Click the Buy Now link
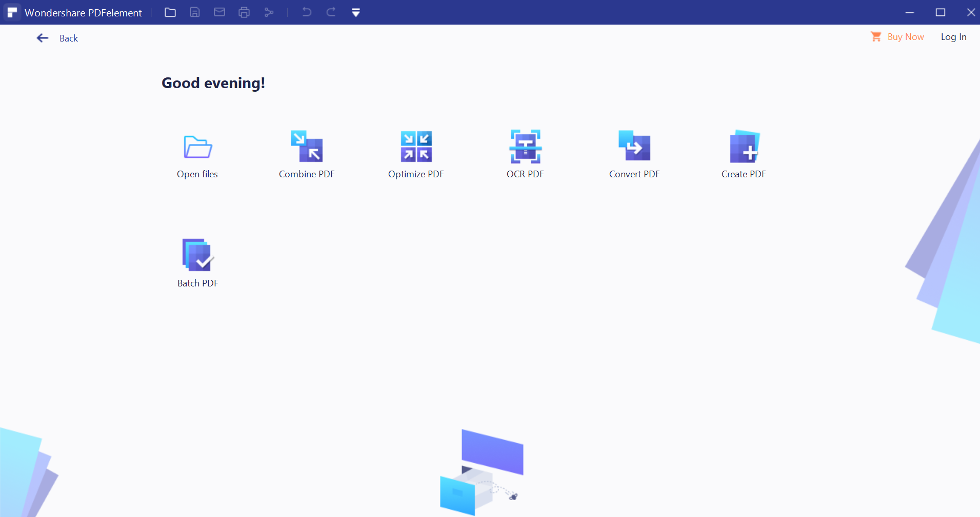The height and width of the screenshot is (517, 980). 897,37
